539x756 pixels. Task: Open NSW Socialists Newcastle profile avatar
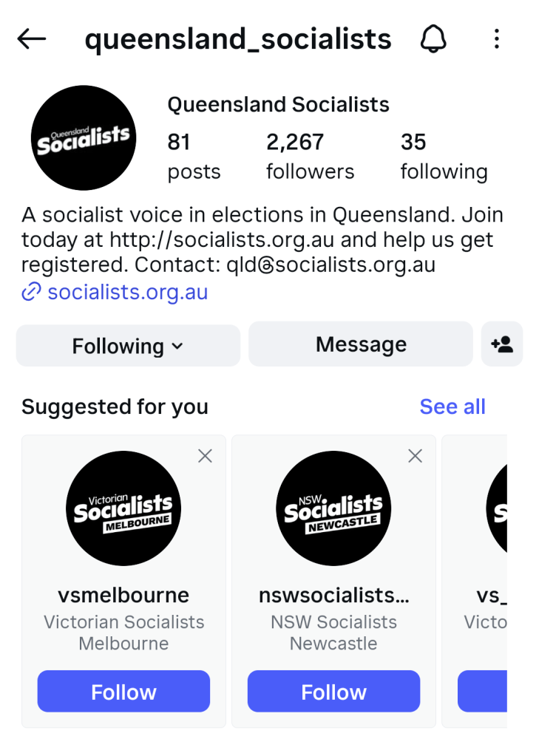(333, 508)
